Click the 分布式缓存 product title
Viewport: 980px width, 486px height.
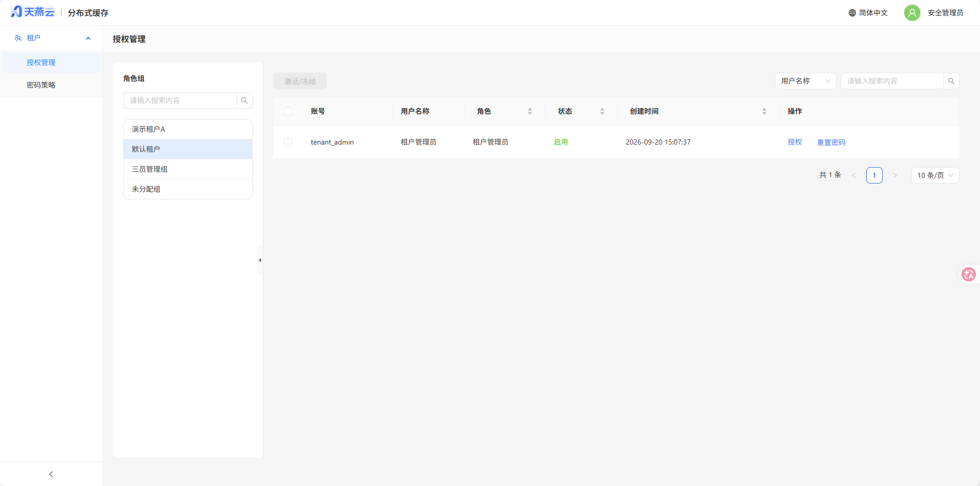tap(88, 13)
